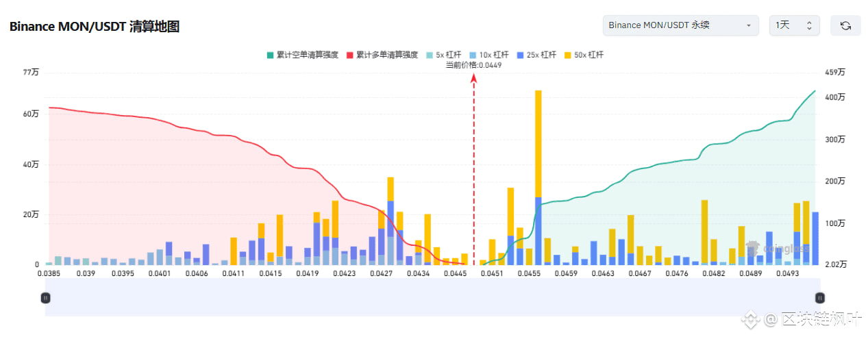Image resolution: width=868 pixels, height=337 pixels.
Task: Open the Binance MON/USDT 永续 dropdown
Action: click(x=680, y=25)
